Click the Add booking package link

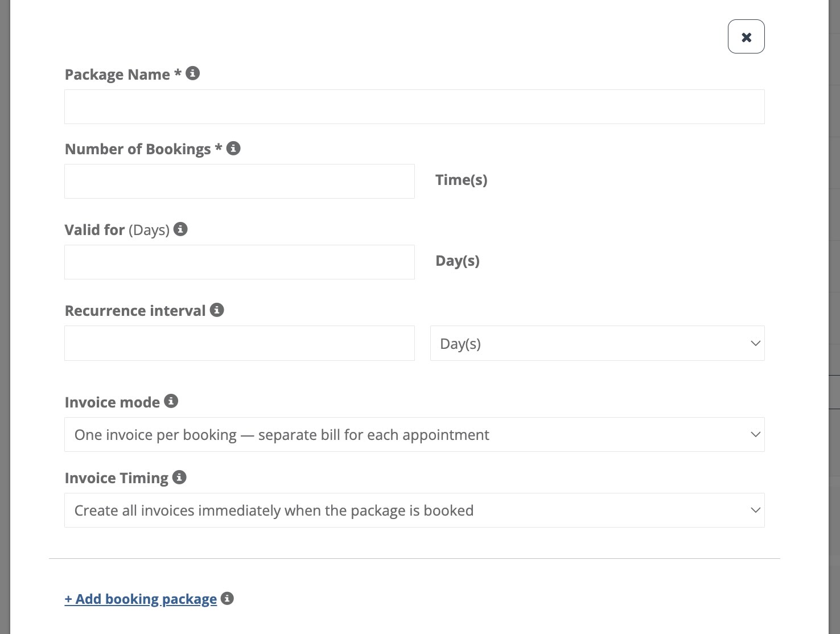(141, 599)
